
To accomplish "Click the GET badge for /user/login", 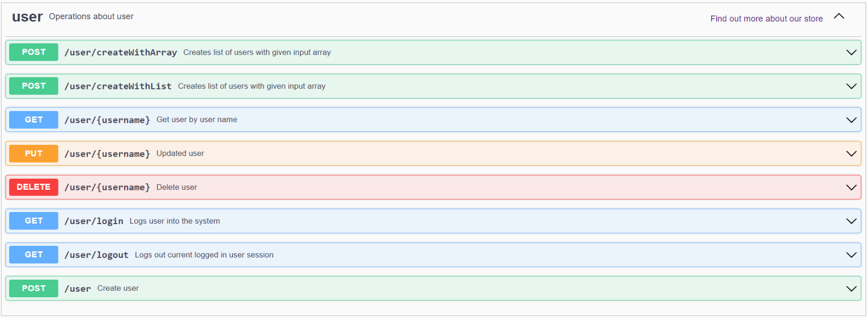I will point(34,221).
